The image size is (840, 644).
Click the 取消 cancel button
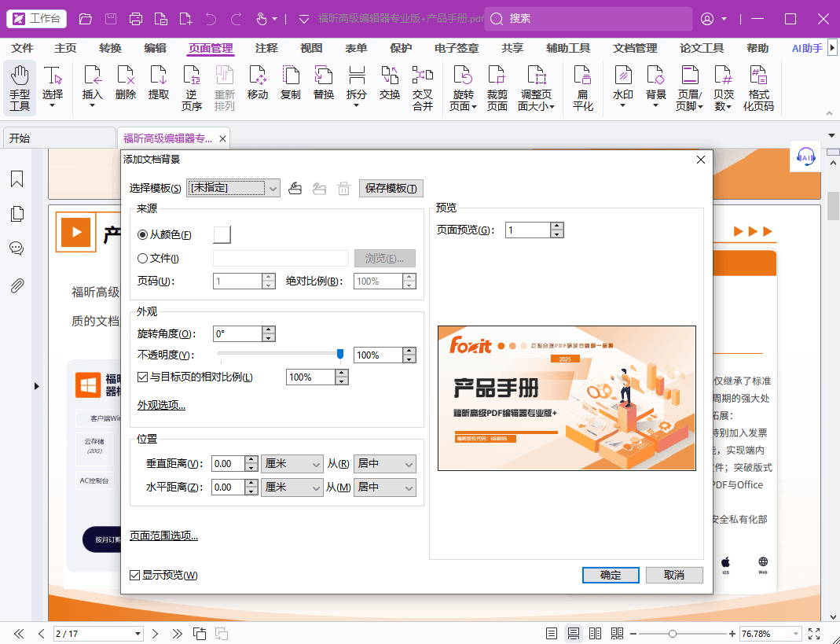coord(674,576)
